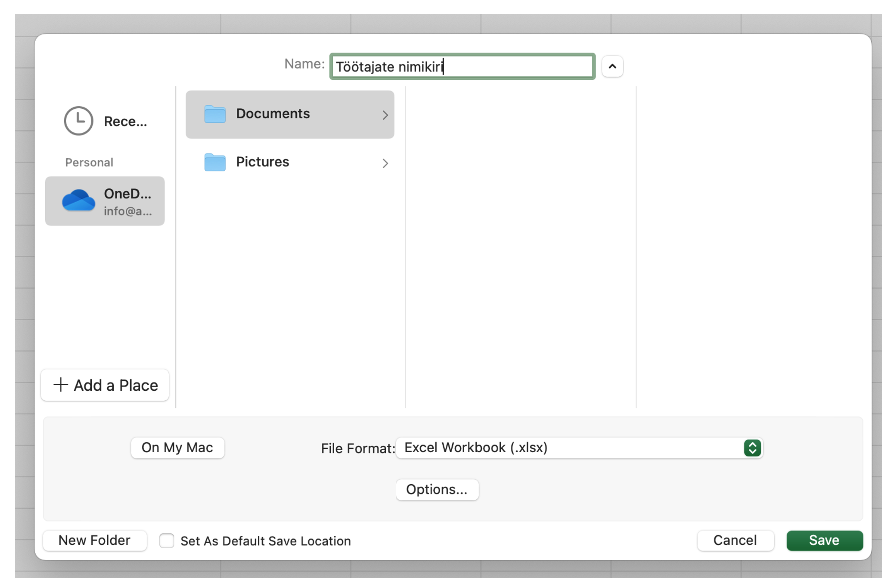Enable Set As Default Save Location checkbox

(x=167, y=540)
